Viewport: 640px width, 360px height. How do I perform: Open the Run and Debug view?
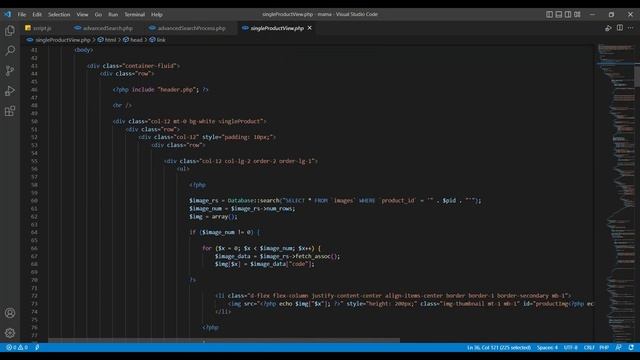point(10,91)
